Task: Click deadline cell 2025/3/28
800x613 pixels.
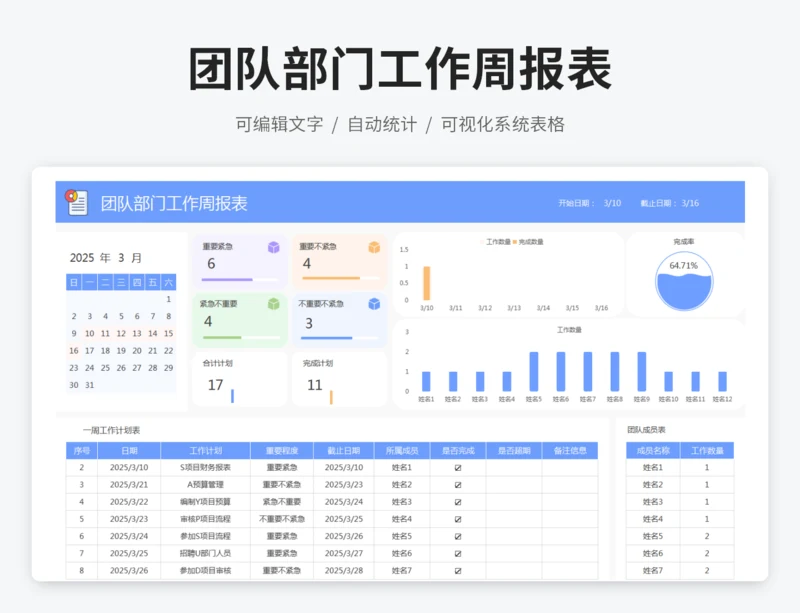Action: coord(344,571)
